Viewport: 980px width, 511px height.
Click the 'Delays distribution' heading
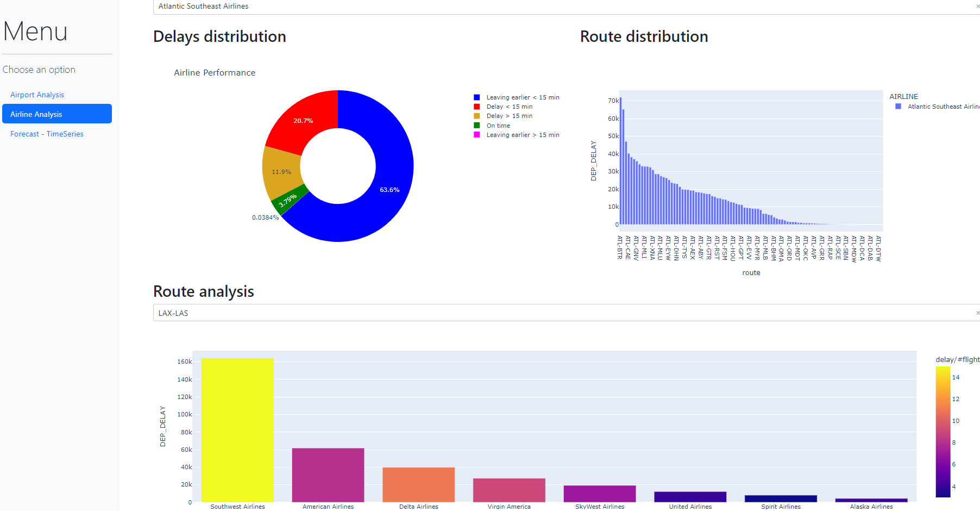click(x=219, y=36)
